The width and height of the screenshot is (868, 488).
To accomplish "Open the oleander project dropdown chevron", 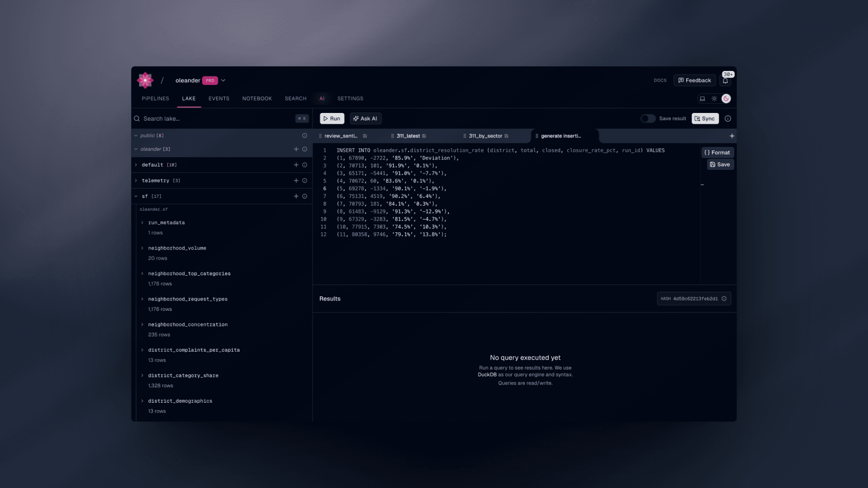I will click(x=223, y=80).
